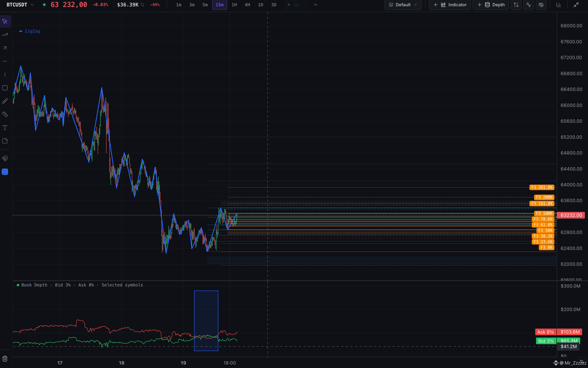
Task: Click the -0.03% price change value
Action: click(100, 5)
